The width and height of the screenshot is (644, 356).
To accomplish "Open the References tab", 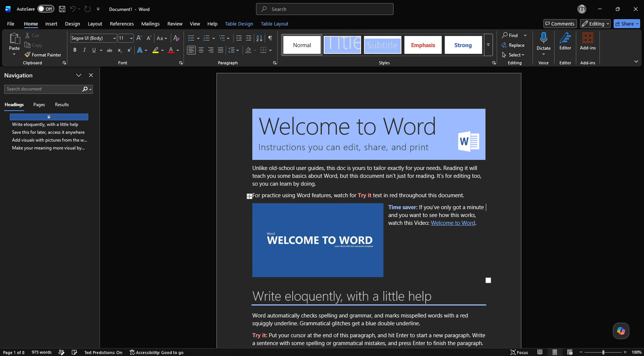I will (122, 23).
